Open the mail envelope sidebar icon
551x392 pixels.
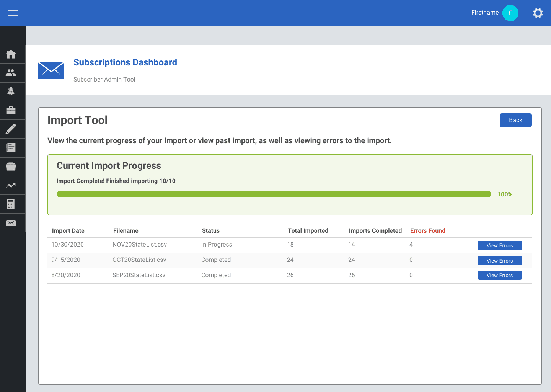click(11, 223)
